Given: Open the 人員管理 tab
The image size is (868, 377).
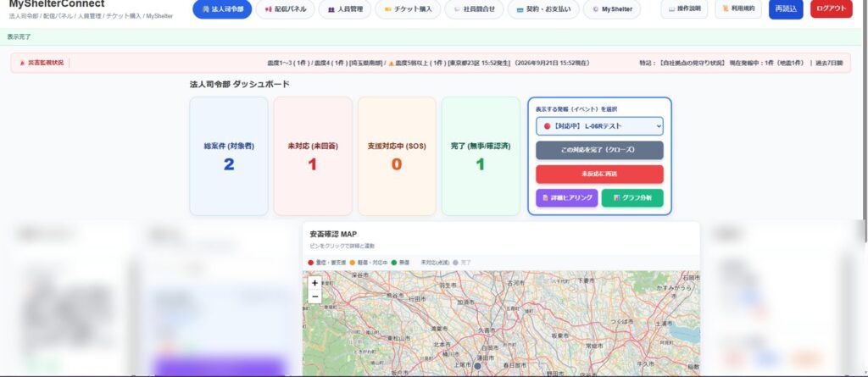Looking at the screenshot, I should coord(344,8).
